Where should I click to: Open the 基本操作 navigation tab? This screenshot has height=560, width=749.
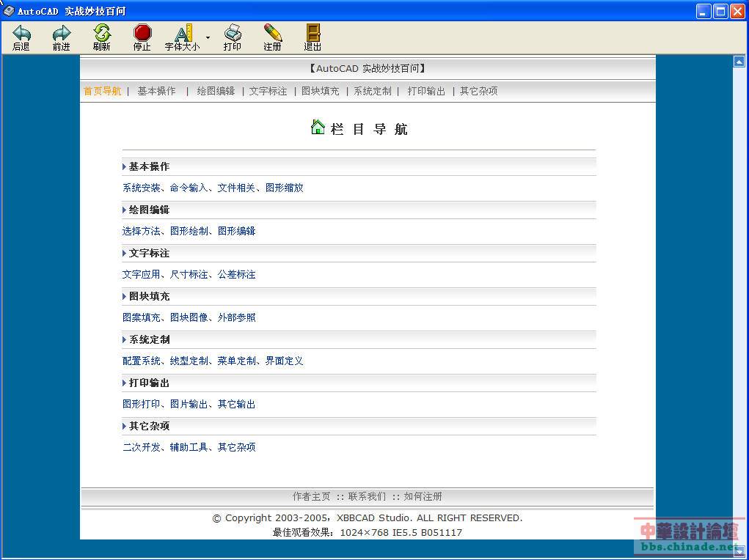[157, 91]
